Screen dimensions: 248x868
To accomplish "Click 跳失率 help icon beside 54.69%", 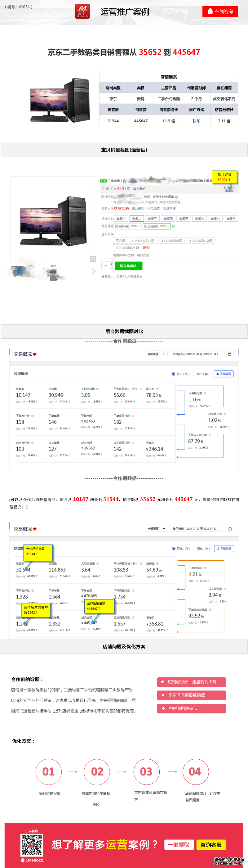I will [x=157, y=563].
